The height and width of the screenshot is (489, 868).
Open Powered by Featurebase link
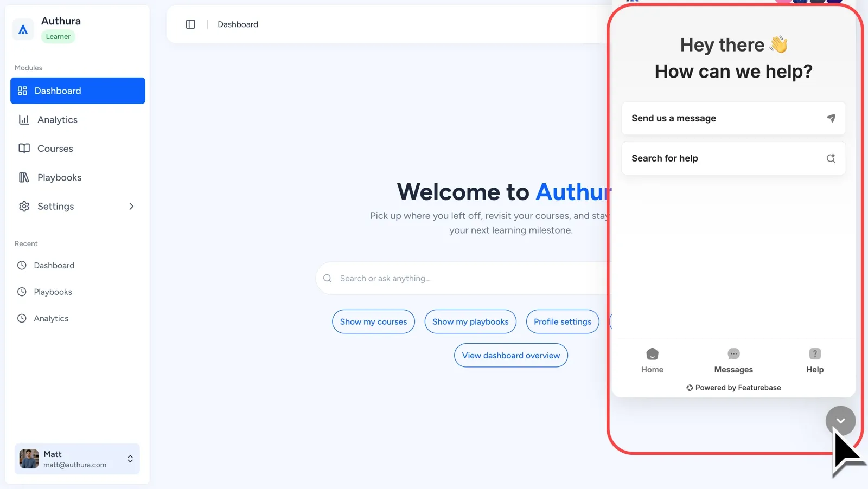(733, 388)
